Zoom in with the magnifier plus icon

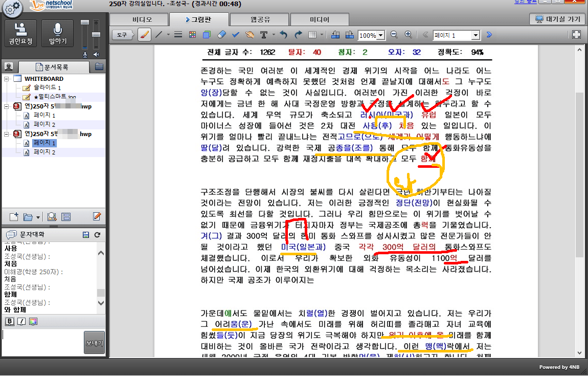408,35
